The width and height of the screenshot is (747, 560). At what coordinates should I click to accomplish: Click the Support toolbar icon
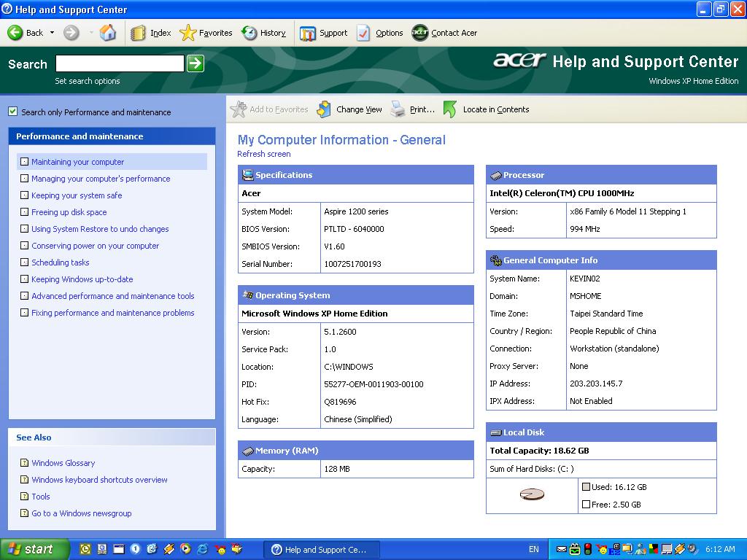point(308,33)
